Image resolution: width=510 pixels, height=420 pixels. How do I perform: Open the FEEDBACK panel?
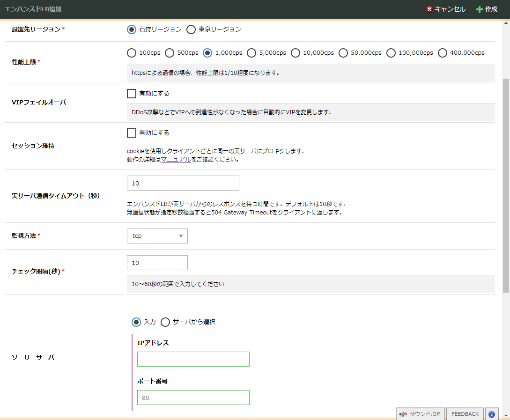465,414
